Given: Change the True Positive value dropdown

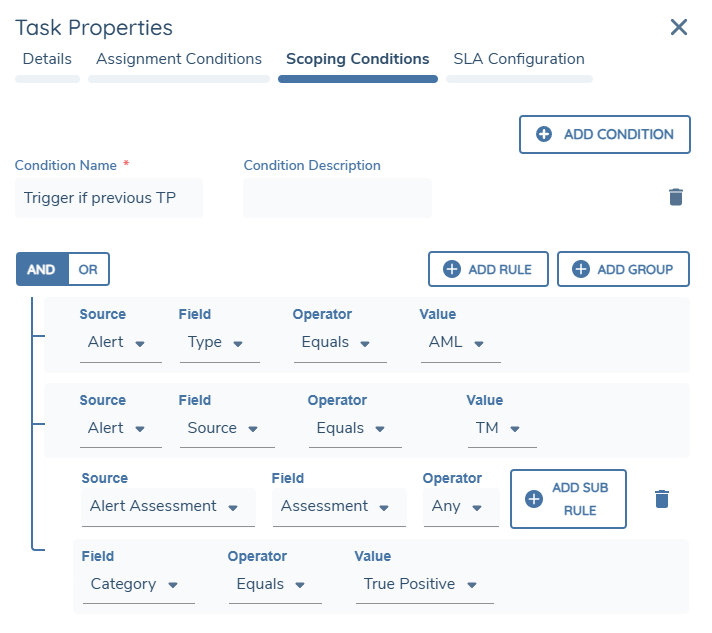Looking at the screenshot, I should [421, 584].
